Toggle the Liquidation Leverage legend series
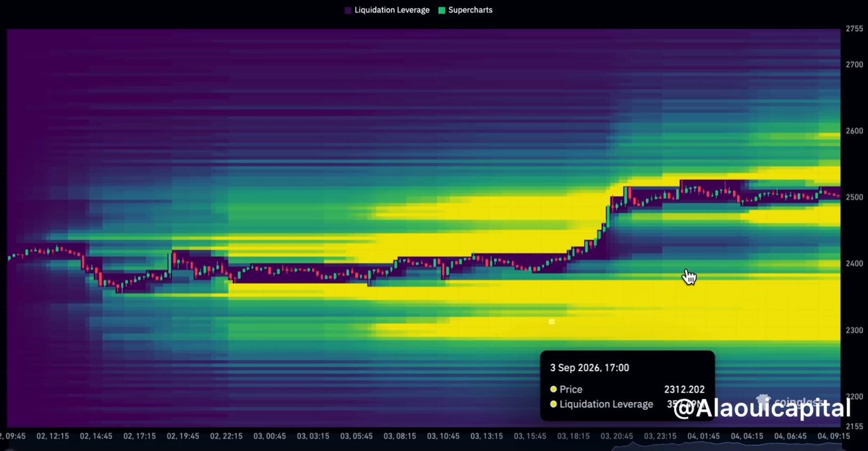Screen dimensions: 868x451 387,10
